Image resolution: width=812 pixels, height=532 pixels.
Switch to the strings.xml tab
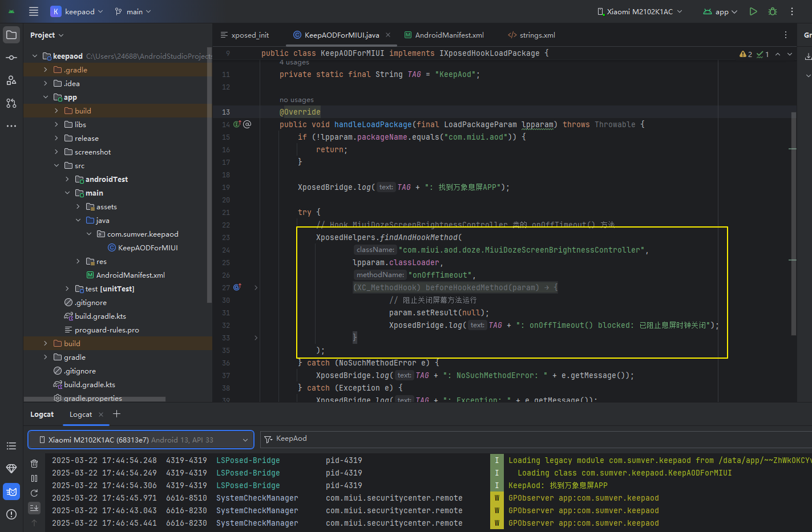pyautogui.click(x=531, y=35)
